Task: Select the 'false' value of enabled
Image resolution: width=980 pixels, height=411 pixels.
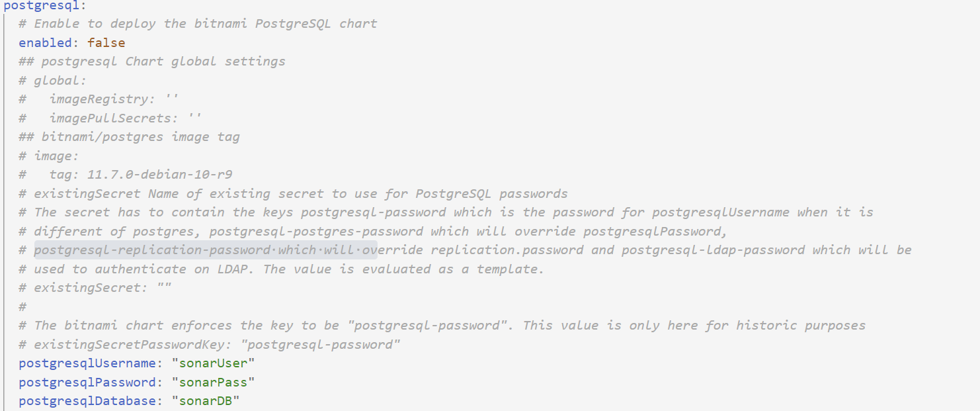Action: click(x=106, y=42)
